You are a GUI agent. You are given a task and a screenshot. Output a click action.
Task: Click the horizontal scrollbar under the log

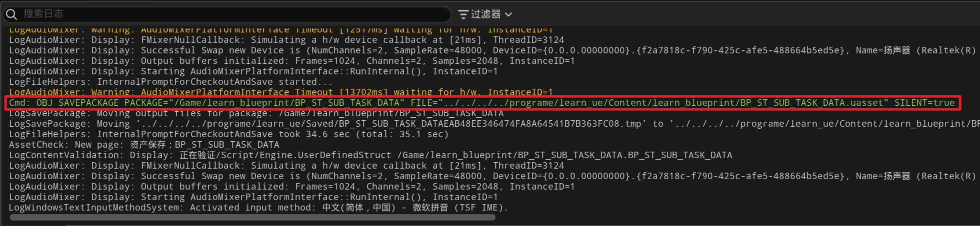click(x=252, y=218)
